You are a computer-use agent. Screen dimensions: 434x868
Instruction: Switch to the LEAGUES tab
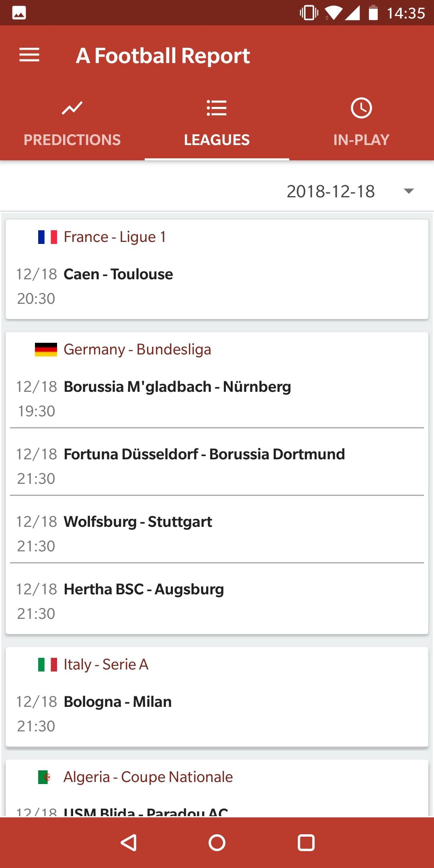pos(217,140)
